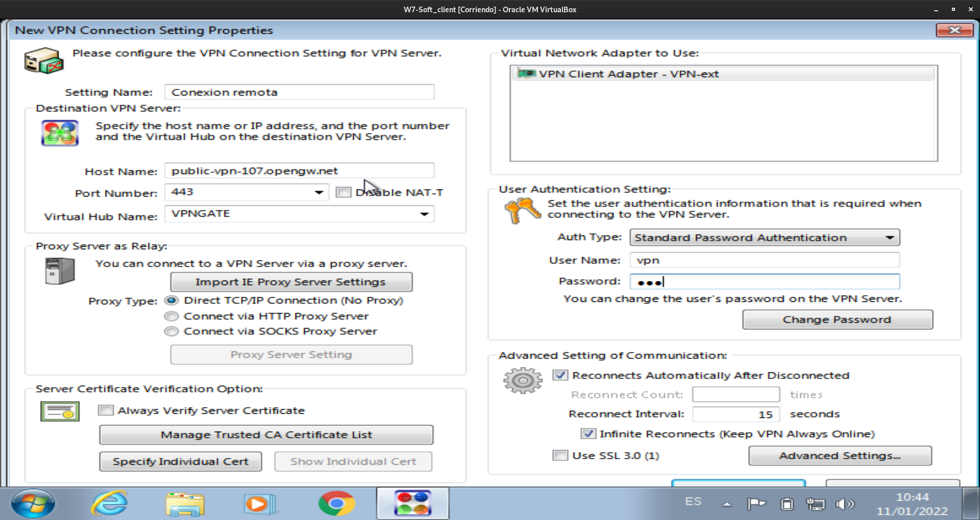
Task: Click the SoftEther VPN Client taskbar icon
Action: (x=412, y=504)
